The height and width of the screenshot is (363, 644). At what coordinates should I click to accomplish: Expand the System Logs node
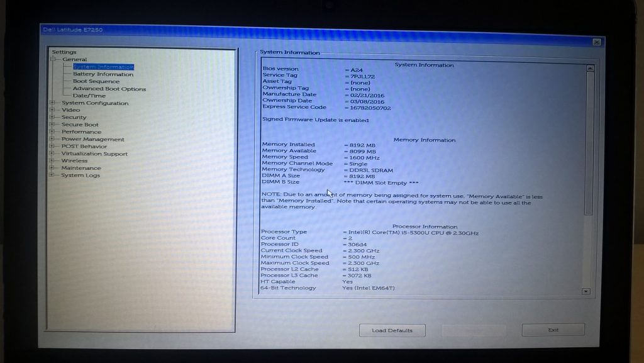point(52,175)
